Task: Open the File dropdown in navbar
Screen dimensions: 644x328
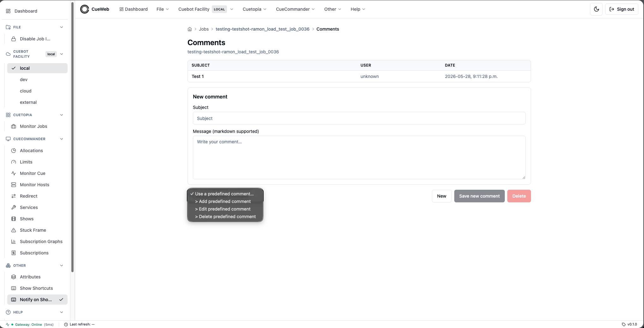Action: click(163, 9)
